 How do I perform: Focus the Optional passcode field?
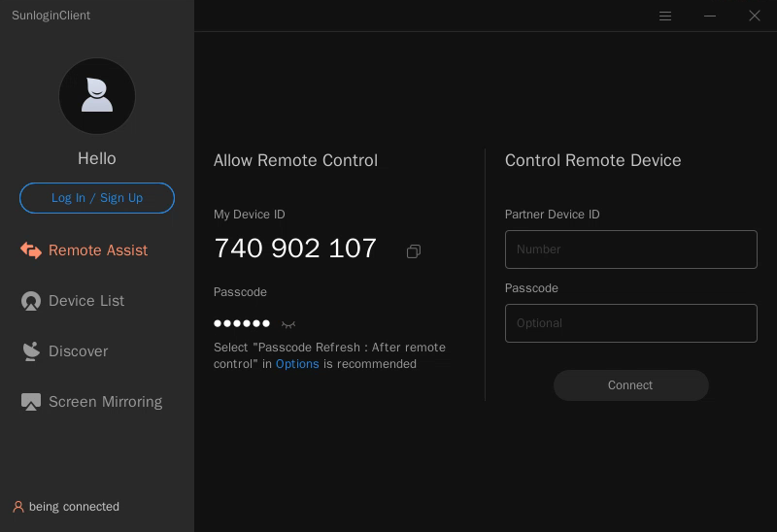(630, 323)
